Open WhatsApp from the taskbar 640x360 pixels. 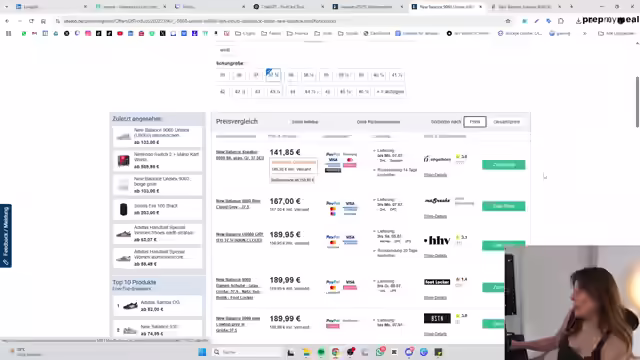(380, 352)
